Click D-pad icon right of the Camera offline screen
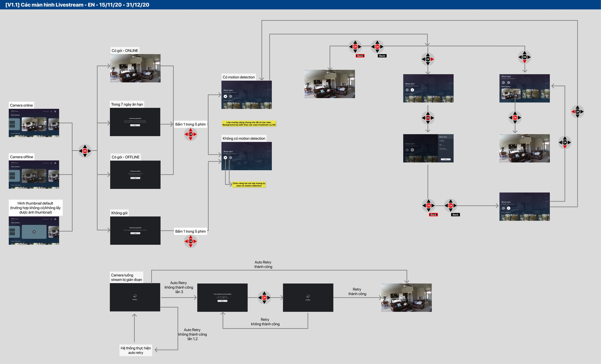601x364 pixels. (x=85, y=151)
